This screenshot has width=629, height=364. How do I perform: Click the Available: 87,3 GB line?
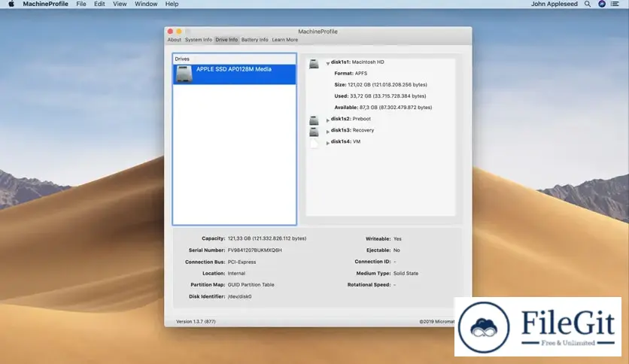click(x=383, y=107)
